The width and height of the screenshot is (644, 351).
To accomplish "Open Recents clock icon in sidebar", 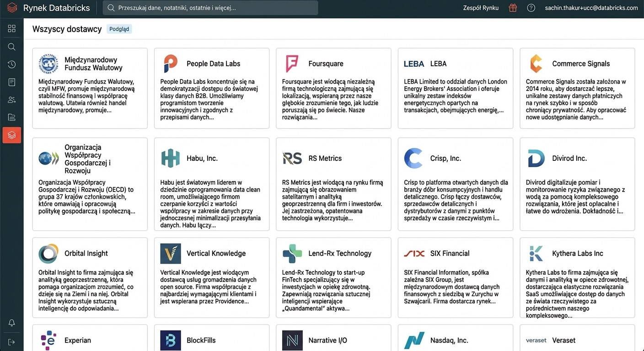I will (x=12, y=64).
